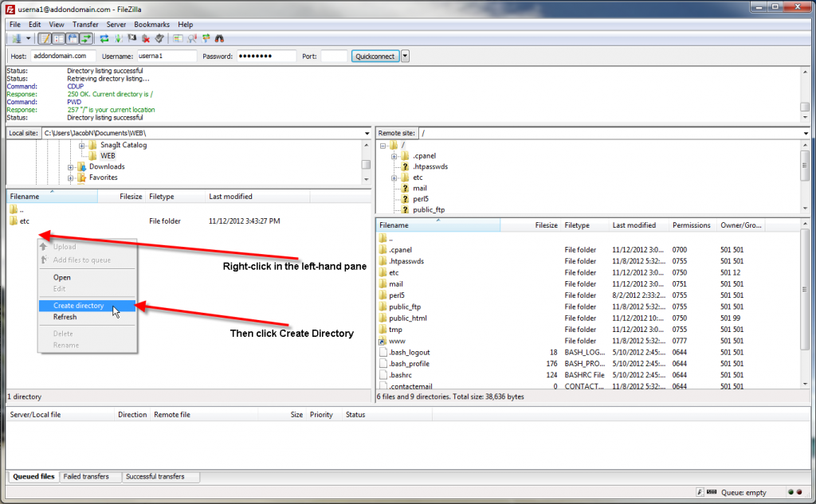Click the binoculars file search icon
This screenshot has height=504, width=816.
pos(219,38)
